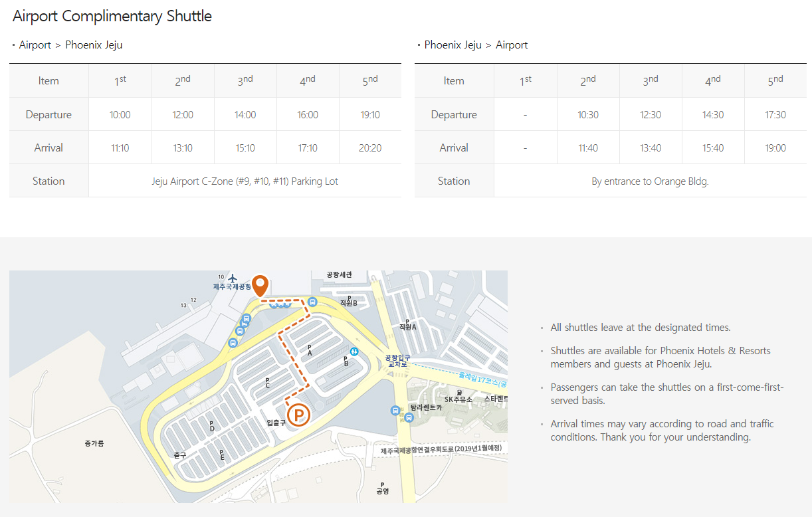Viewport: 812px width, 517px height.
Task: Click the gas station icon above SK주유소
Action: [458, 392]
